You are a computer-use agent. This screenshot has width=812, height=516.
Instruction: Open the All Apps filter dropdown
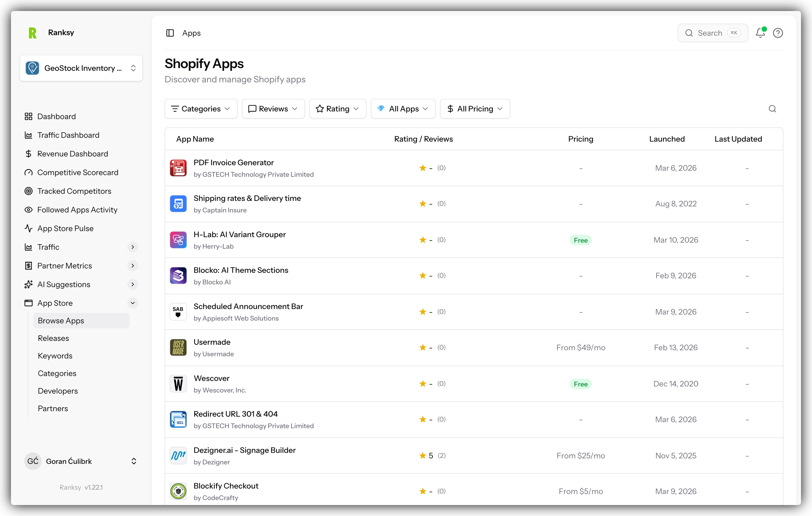[x=403, y=109]
